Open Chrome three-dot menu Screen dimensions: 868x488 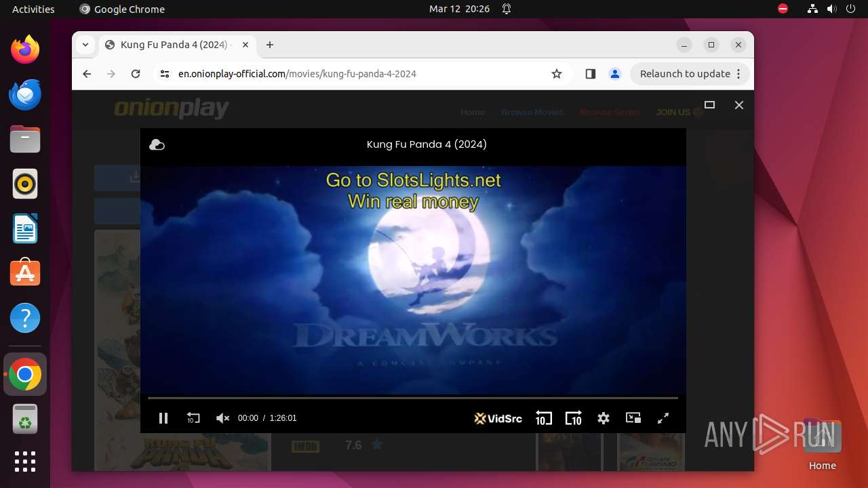[x=739, y=74]
